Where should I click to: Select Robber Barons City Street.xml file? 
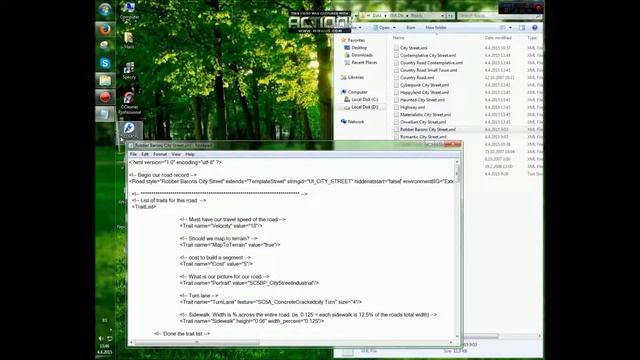tap(428, 129)
